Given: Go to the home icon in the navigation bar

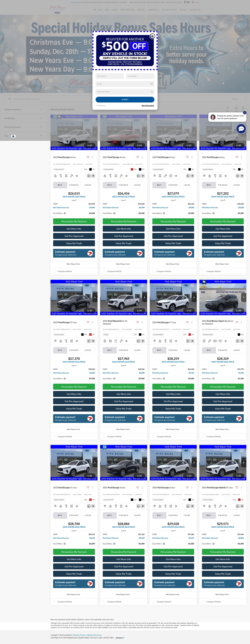Looking at the screenshot, I should tap(95, 10).
